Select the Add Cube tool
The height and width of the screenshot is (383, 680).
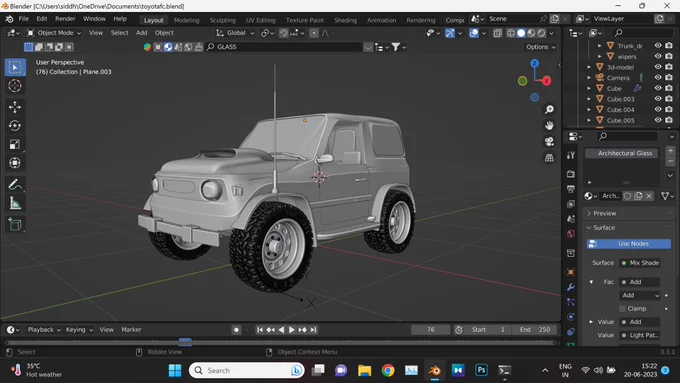[x=15, y=224]
